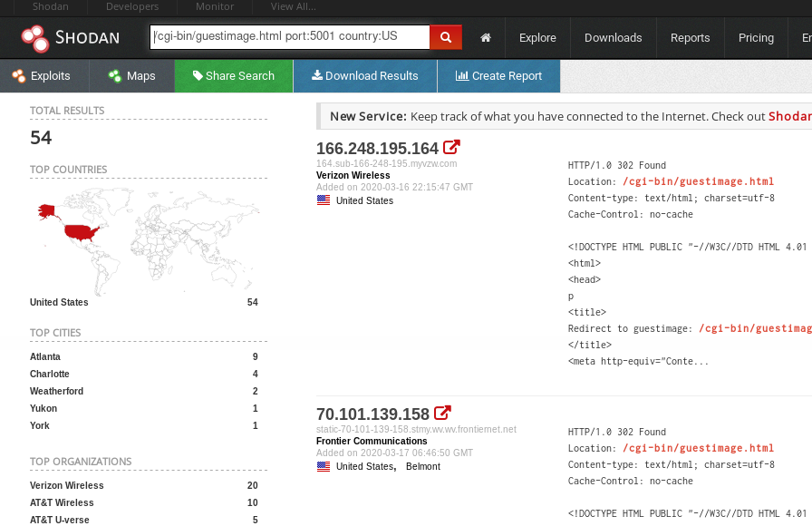Viewport: 812px width, 526px height.
Task: Open IP address 166.248.195.164 details
Action: pyautogui.click(x=378, y=149)
